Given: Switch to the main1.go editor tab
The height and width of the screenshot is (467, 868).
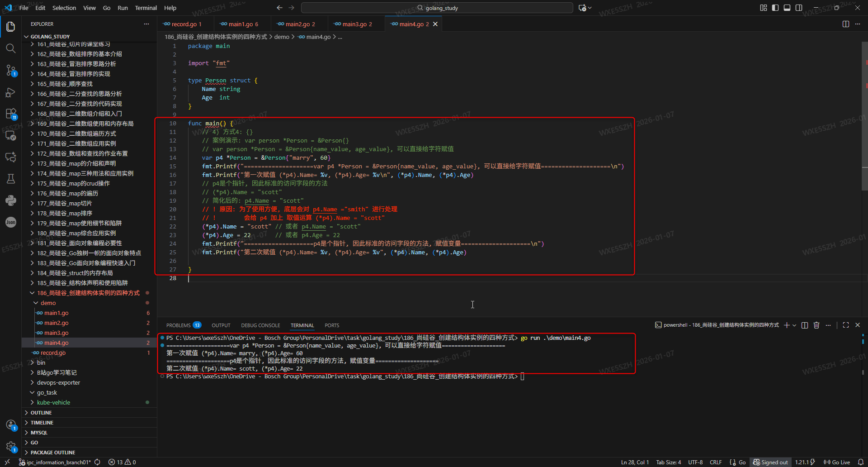Looking at the screenshot, I should point(243,24).
